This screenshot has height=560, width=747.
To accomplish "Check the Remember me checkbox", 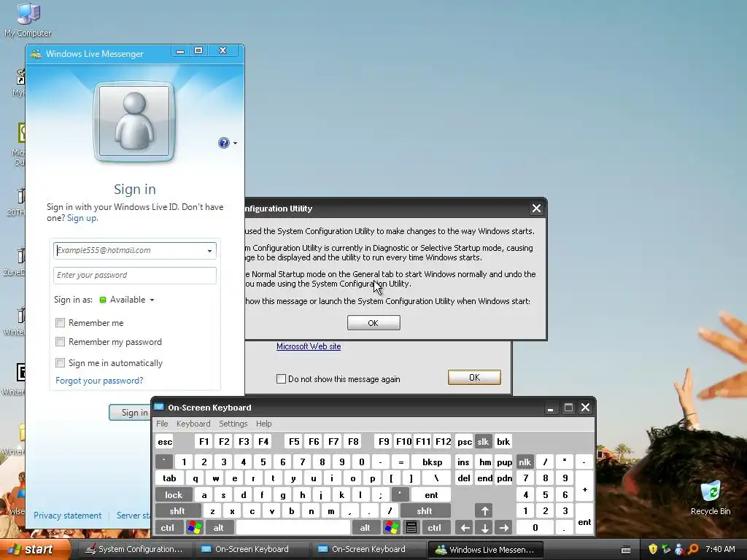I will coord(60,323).
